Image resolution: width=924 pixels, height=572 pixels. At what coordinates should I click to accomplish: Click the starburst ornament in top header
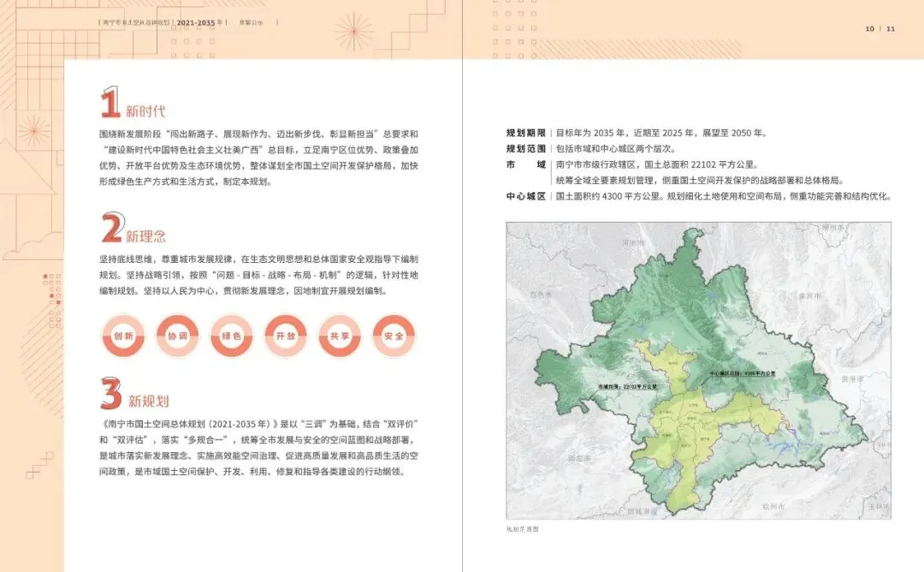coord(353,31)
